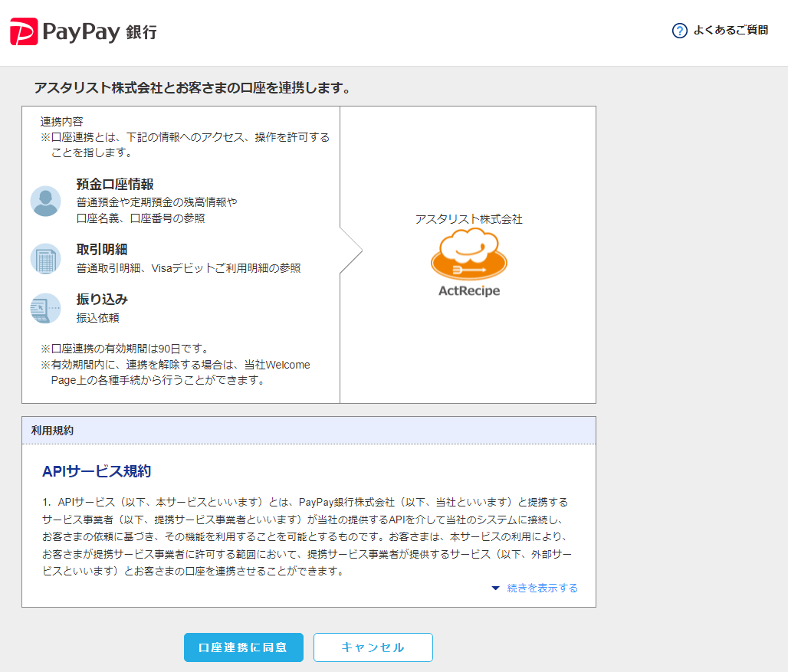Image resolution: width=788 pixels, height=672 pixels.
Task: Click the 連携内容 label
Action: click(x=62, y=122)
